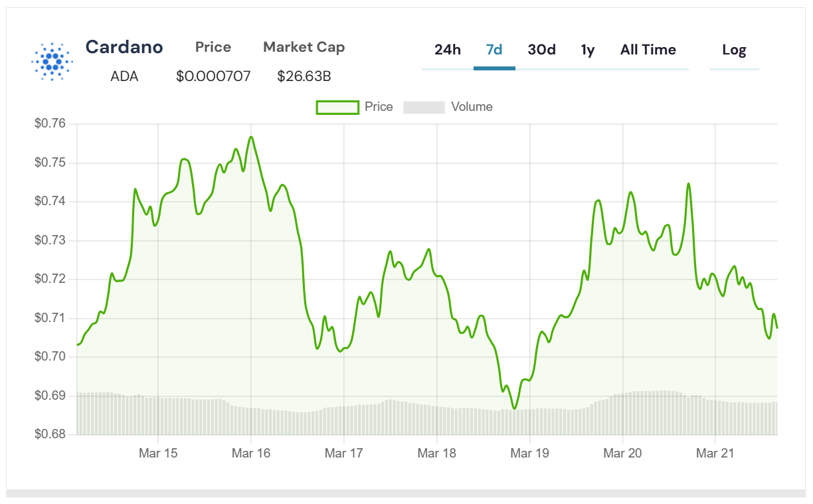
Task: Click the $0.75 y-axis label
Action: pyautogui.click(x=50, y=163)
